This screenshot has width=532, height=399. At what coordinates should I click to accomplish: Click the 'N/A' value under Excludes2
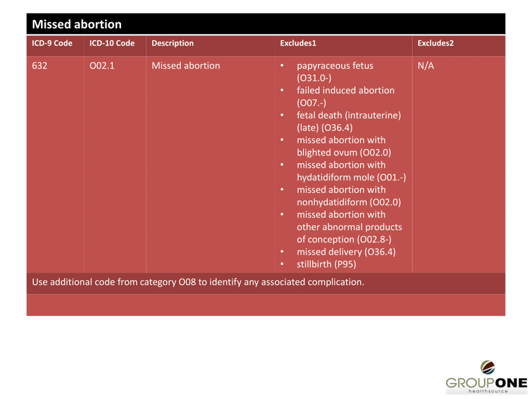click(426, 66)
